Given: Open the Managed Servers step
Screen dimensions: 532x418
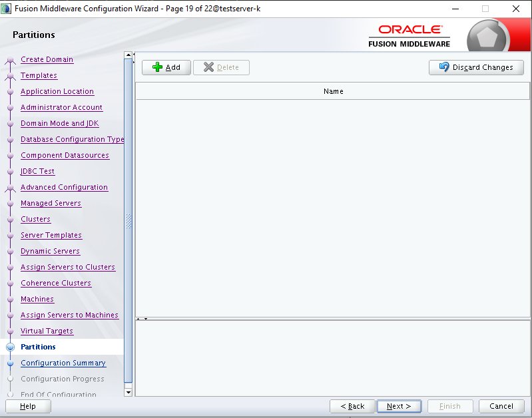Looking at the screenshot, I should point(51,203).
